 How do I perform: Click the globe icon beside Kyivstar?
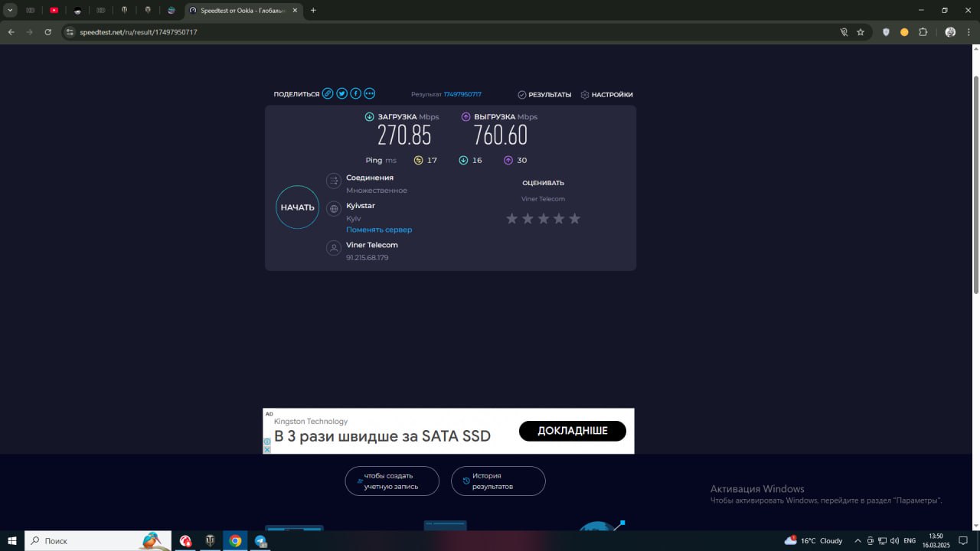click(334, 208)
